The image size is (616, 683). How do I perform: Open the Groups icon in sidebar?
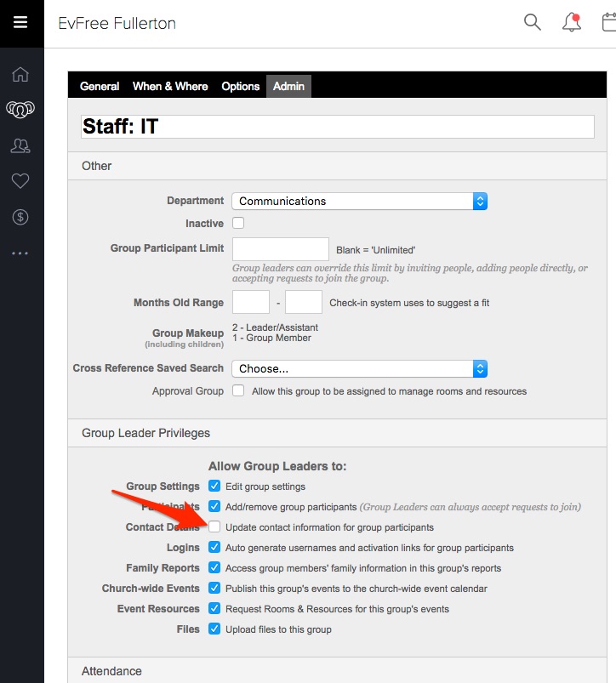click(x=20, y=110)
